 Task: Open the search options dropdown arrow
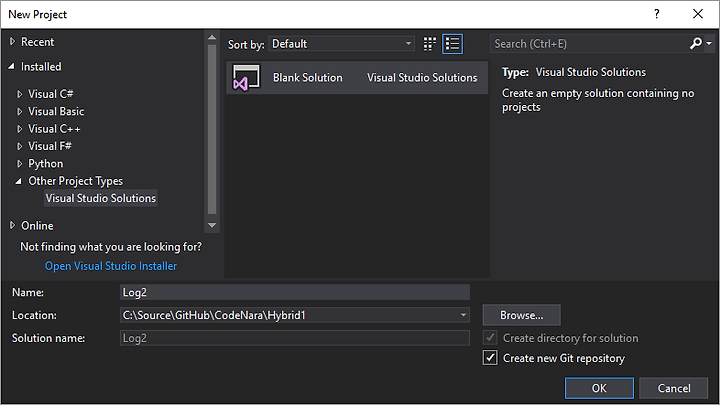(709, 44)
